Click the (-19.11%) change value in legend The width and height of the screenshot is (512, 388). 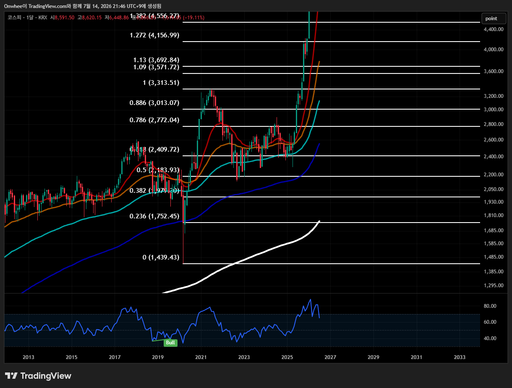(x=193, y=17)
